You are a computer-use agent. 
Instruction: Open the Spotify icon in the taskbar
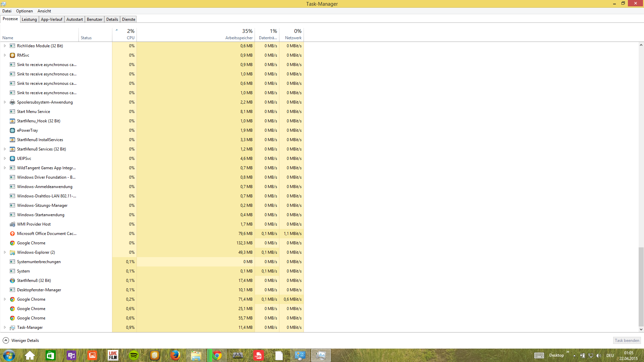134,355
